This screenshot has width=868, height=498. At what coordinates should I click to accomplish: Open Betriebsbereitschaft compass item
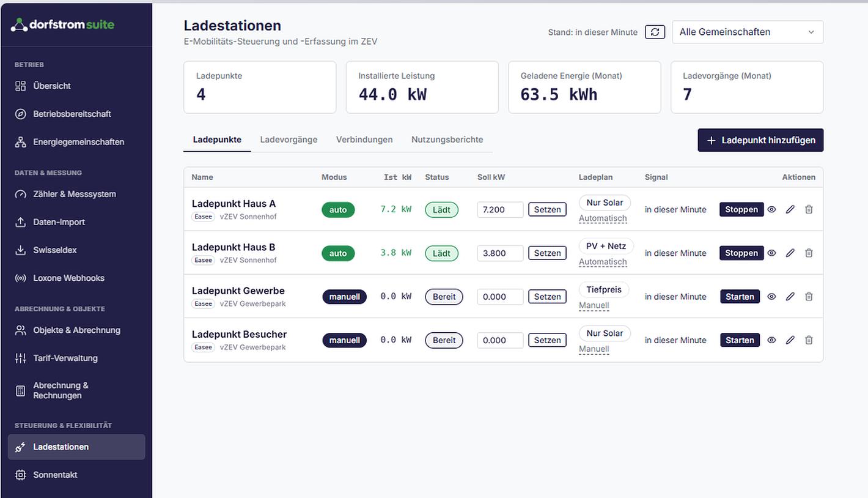pyautogui.click(x=76, y=114)
